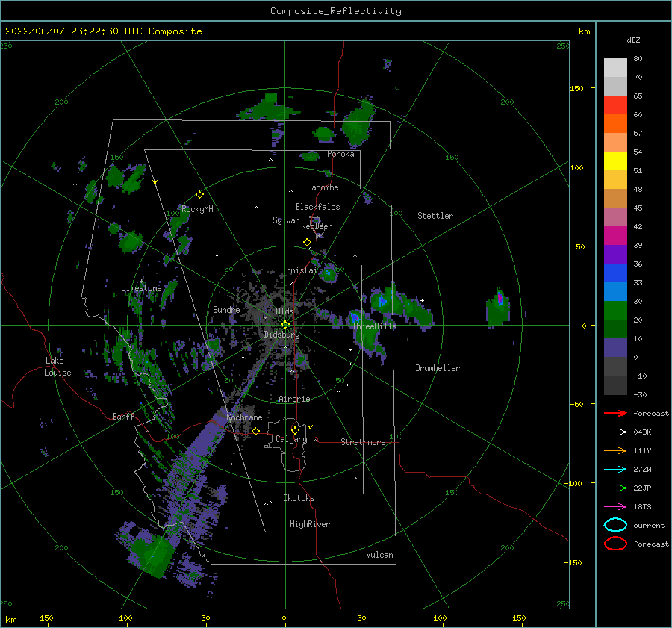The image size is (672, 628).
Task: Click the Limestone label
Action: 141,288
